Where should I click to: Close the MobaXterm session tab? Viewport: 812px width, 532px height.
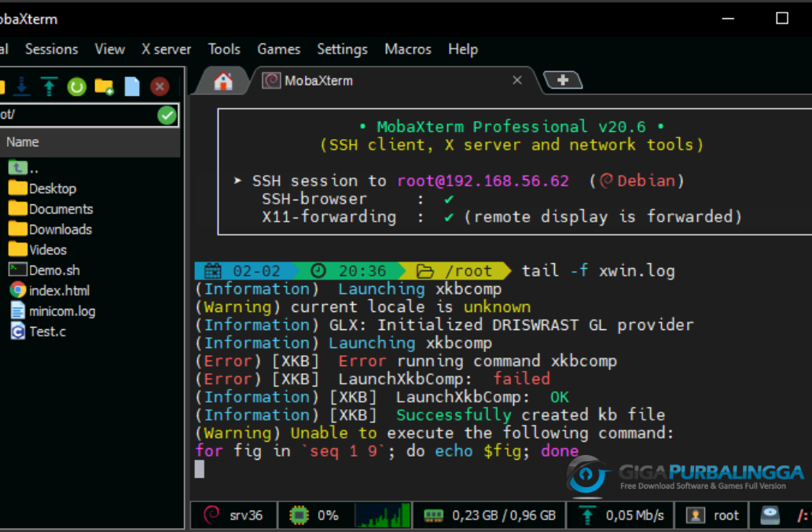pos(516,80)
